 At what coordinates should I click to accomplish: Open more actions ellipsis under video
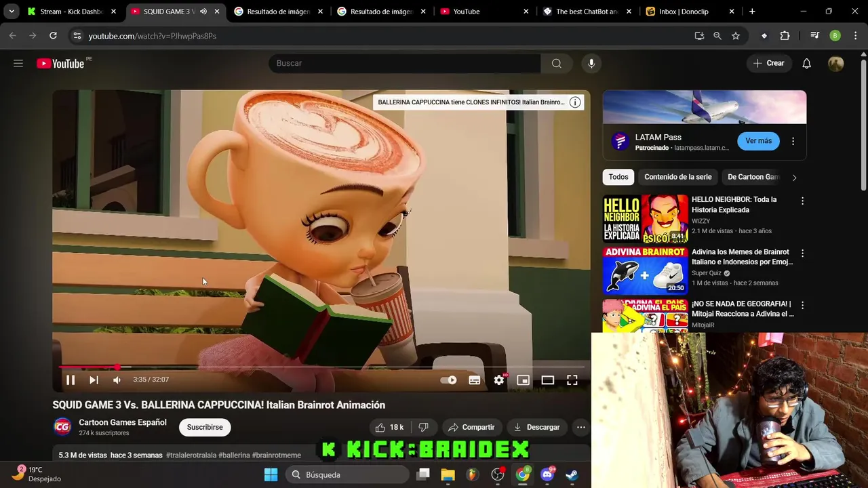click(x=581, y=427)
